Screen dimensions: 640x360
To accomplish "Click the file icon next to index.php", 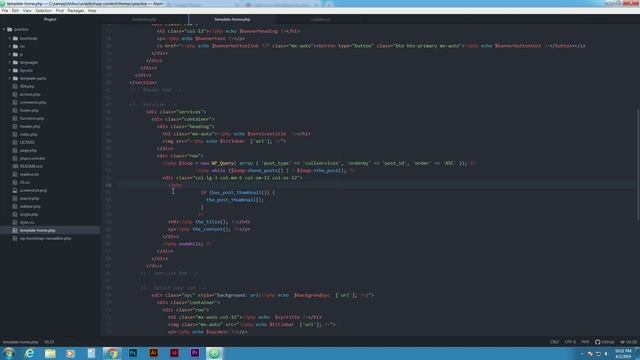I will coord(15,134).
